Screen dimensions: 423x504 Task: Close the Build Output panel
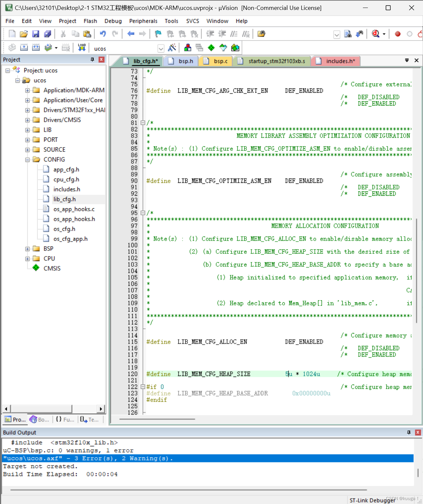point(418,432)
